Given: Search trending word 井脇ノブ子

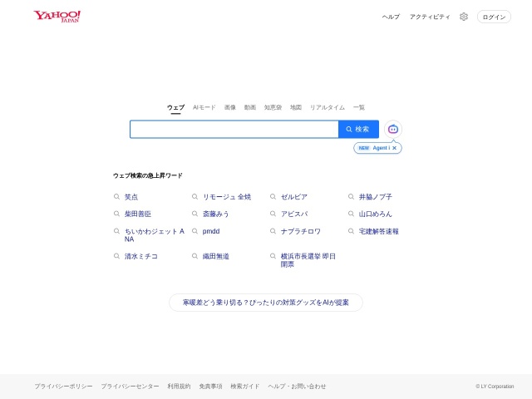Looking at the screenshot, I should point(376,197).
